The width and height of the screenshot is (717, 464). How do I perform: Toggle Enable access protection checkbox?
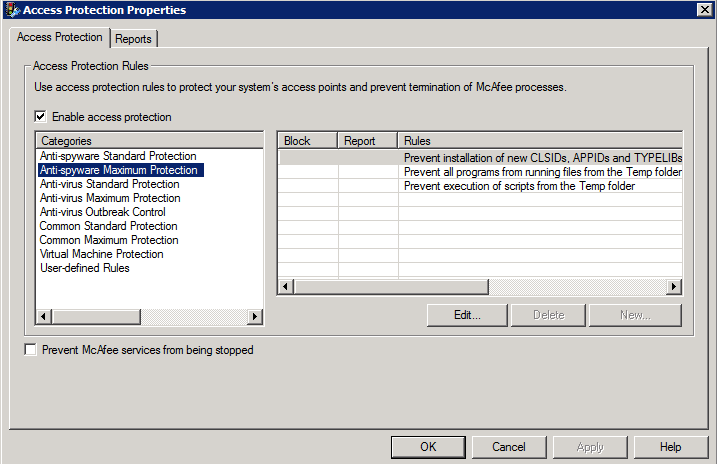[41, 117]
